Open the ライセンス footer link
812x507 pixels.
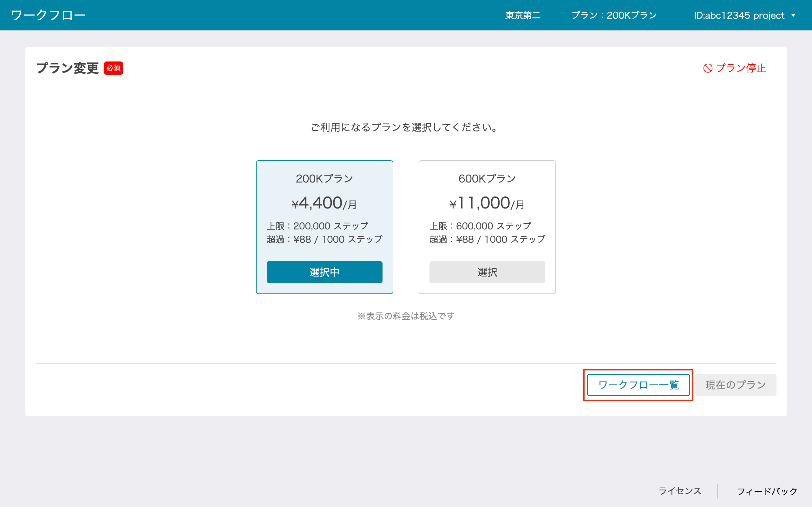[680, 491]
